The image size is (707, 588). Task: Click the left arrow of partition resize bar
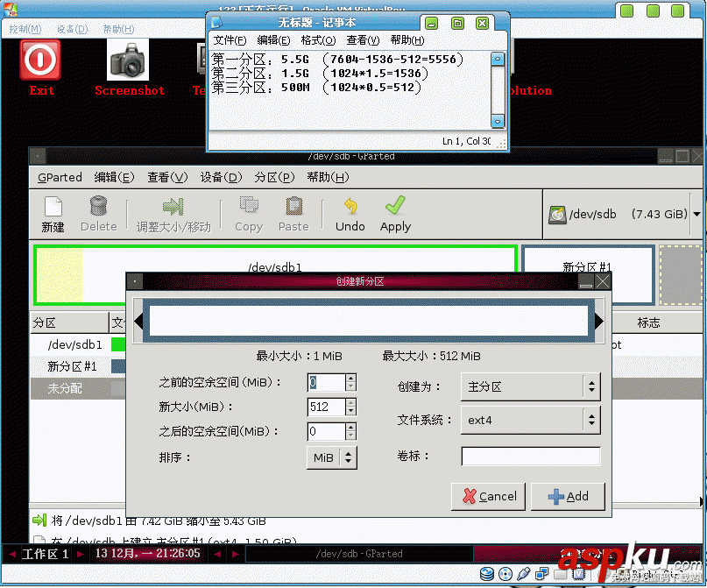click(x=138, y=321)
